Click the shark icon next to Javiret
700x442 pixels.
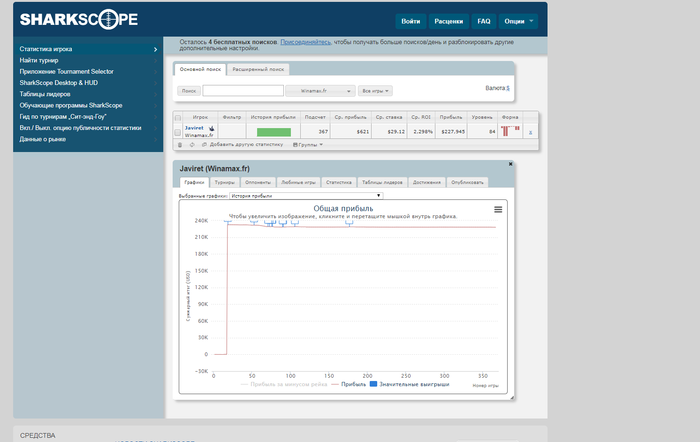(x=211, y=128)
